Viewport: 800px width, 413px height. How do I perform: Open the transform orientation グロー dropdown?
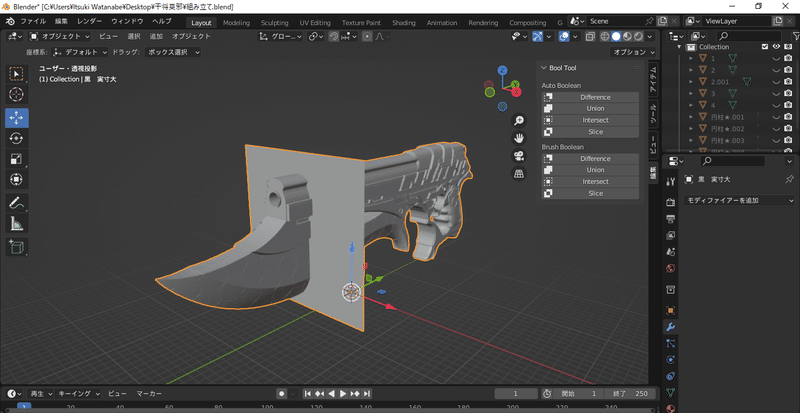coord(281,36)
